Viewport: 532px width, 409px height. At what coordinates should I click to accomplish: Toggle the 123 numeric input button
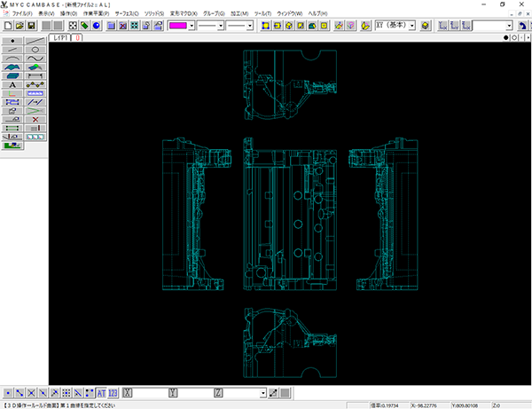coord(113,393)
